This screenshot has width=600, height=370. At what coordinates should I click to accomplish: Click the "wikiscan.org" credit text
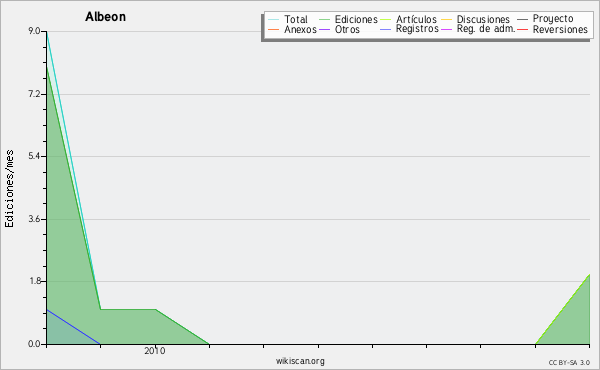(300, 361)
